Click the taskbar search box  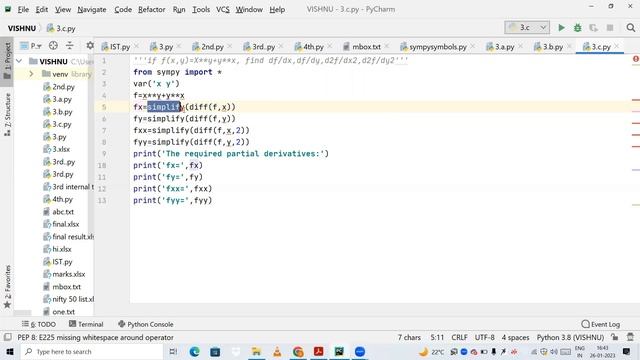click(x=92, y=351)
